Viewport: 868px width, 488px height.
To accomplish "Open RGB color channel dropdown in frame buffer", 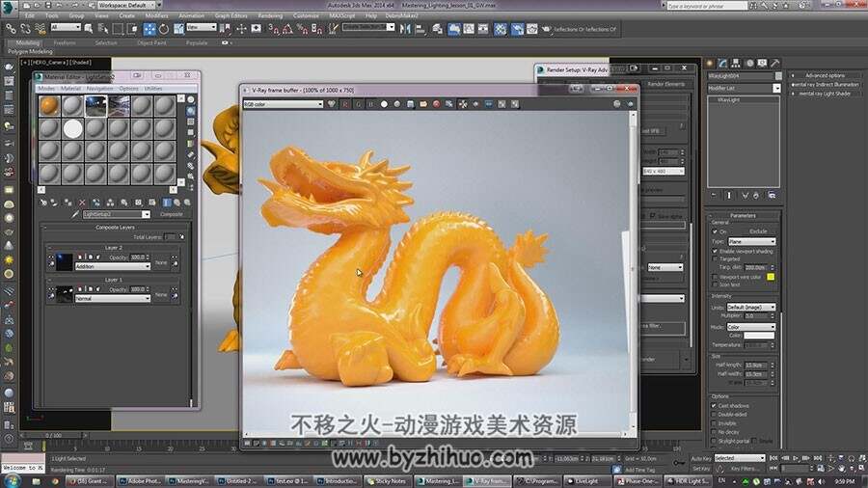I will click(x=284, y=104).
